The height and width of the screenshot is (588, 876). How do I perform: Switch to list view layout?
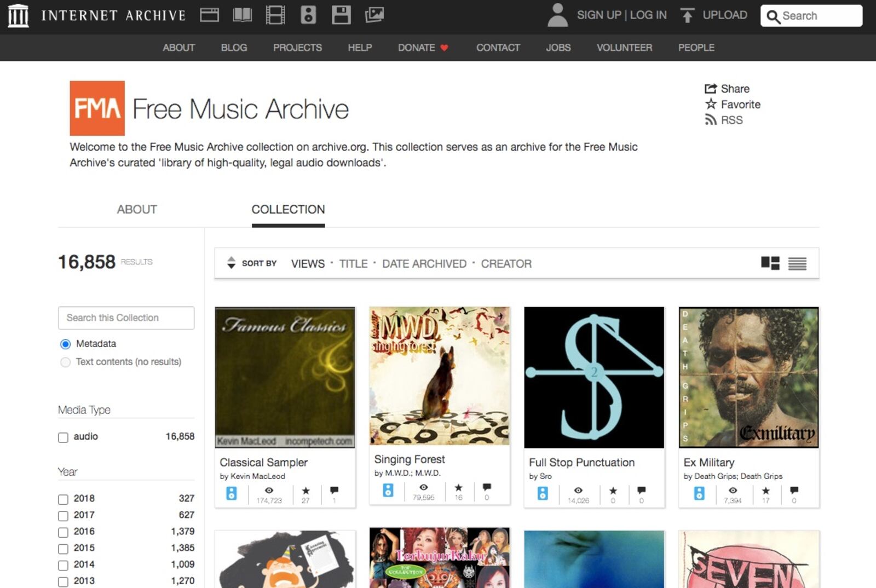click(797, 264)
